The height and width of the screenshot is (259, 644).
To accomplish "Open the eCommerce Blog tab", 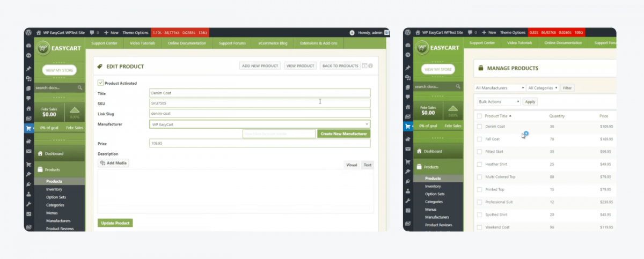I will pos(273,43).
